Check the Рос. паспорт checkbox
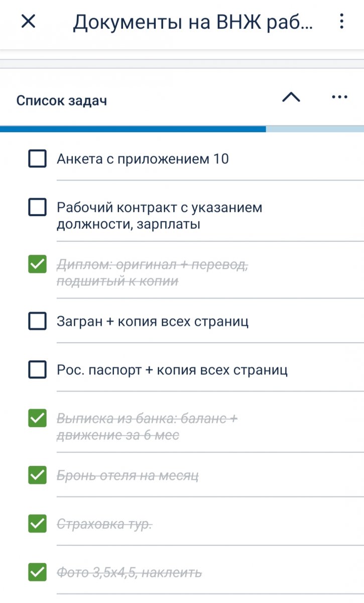Viewport: 364px width, 603px height. tap(37, 370)
